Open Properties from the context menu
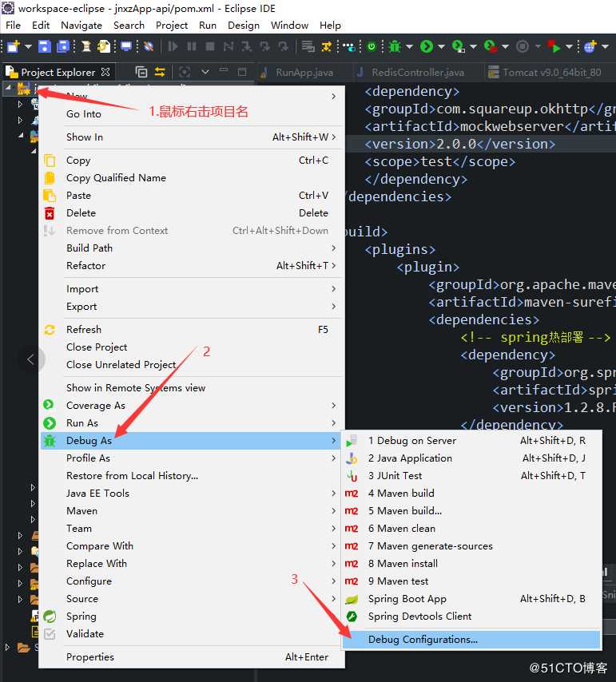 click(x=192, y=657)
